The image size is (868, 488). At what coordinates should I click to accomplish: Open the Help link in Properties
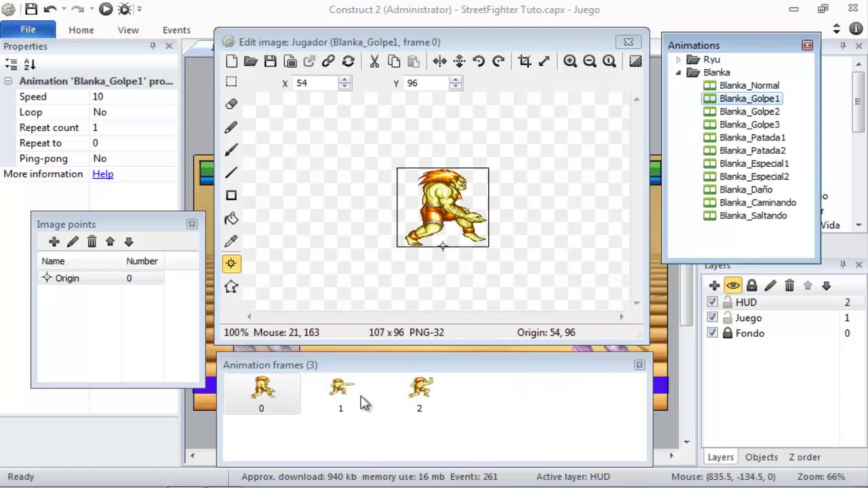click(x=103, y=174)
